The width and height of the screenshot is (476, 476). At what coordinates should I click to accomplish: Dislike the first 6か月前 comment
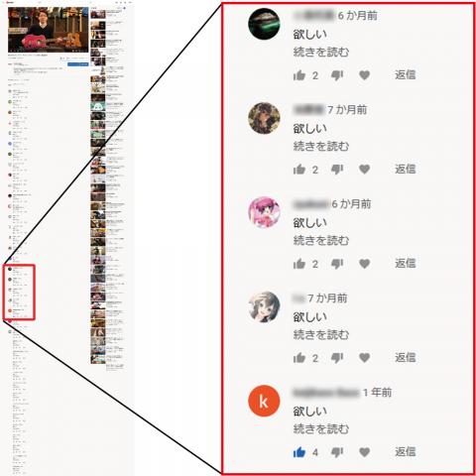[x=337, y=75]
